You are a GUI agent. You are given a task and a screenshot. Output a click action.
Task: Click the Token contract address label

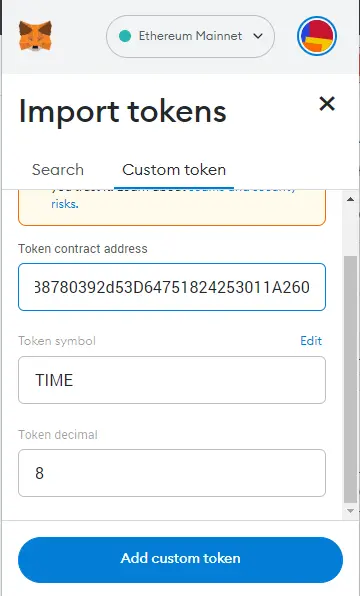point(83,249)
